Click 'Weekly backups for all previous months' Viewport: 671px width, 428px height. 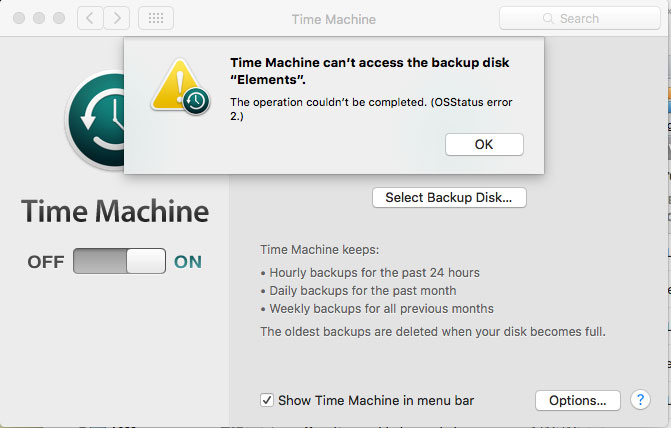(381, 309)
